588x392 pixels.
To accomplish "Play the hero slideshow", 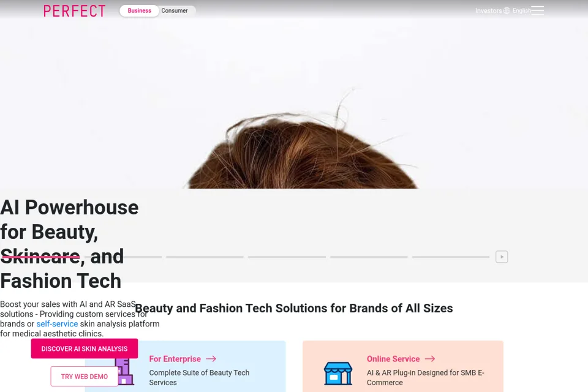I will click(x=502, y=257).
